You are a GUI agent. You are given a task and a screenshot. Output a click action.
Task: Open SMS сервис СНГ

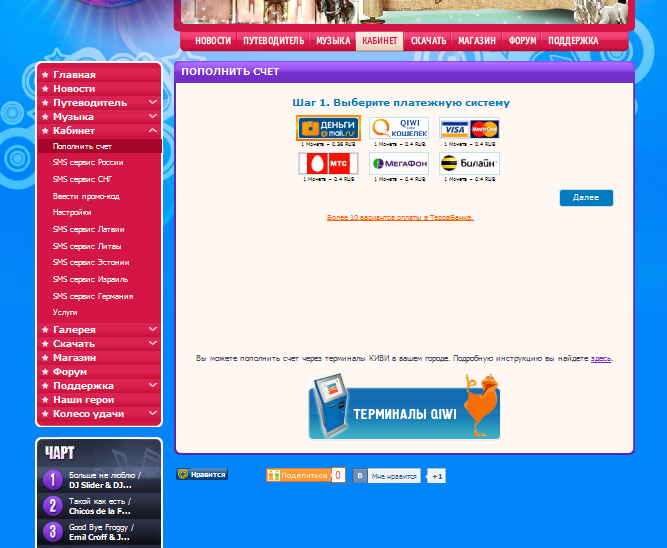coord(82,179)
